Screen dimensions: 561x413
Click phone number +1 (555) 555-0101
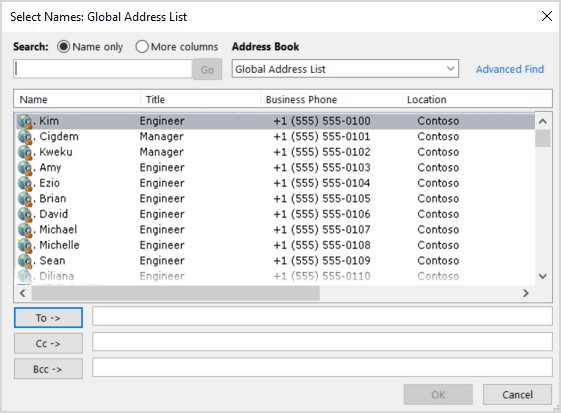tap(322, 136)
